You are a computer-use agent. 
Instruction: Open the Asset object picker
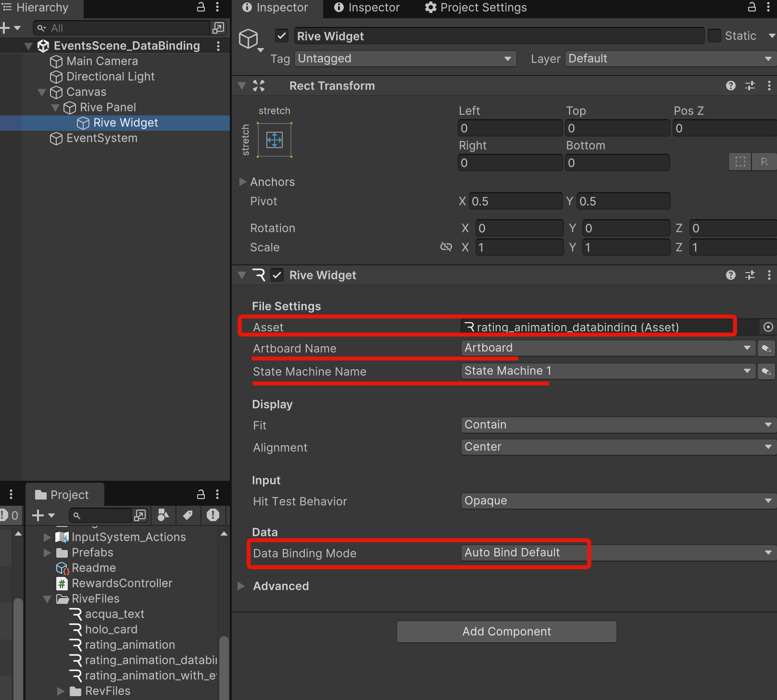pos(768,327)
